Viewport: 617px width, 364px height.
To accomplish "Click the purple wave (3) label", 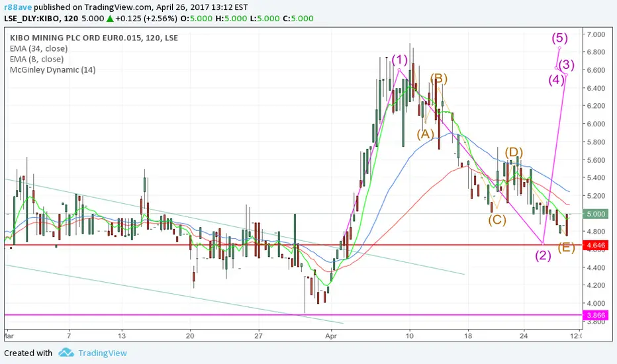I will pyautogui.click(x=566, y=65).
